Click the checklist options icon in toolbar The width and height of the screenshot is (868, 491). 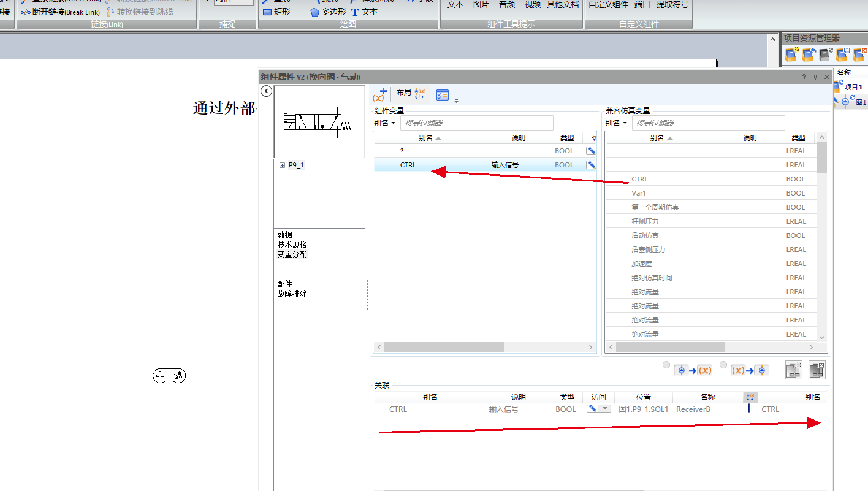tap(442, 94)
